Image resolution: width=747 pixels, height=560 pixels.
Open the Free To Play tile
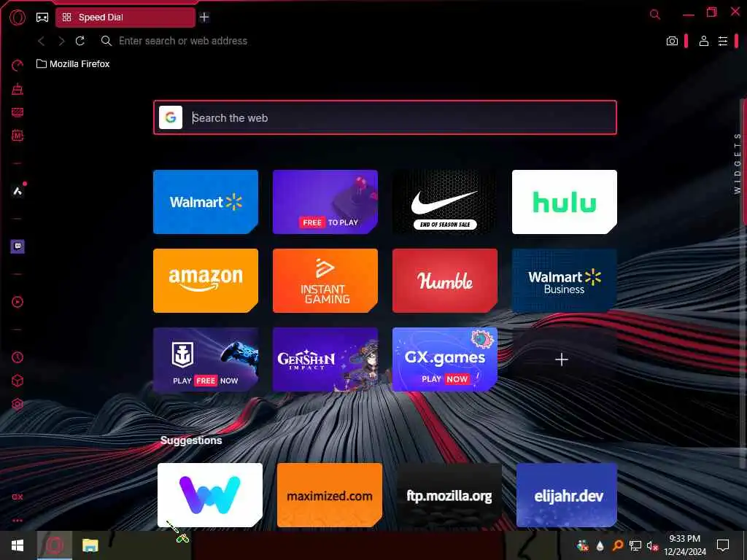(x=325, y=202)
